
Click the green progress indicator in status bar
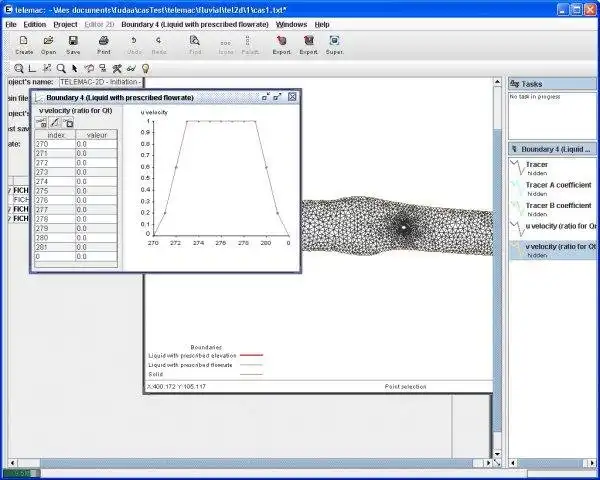[x=21, y=473]
